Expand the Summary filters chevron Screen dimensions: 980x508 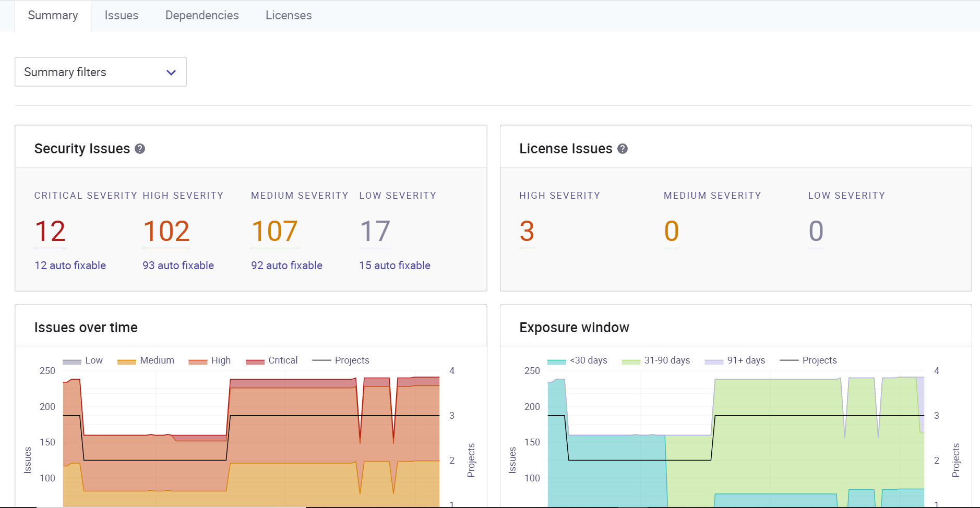click(x=171, y=72)
